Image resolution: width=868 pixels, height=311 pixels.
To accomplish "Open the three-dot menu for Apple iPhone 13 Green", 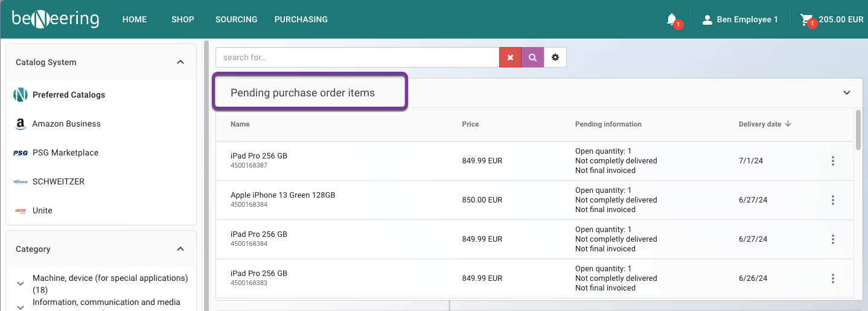I will [832, 200].
